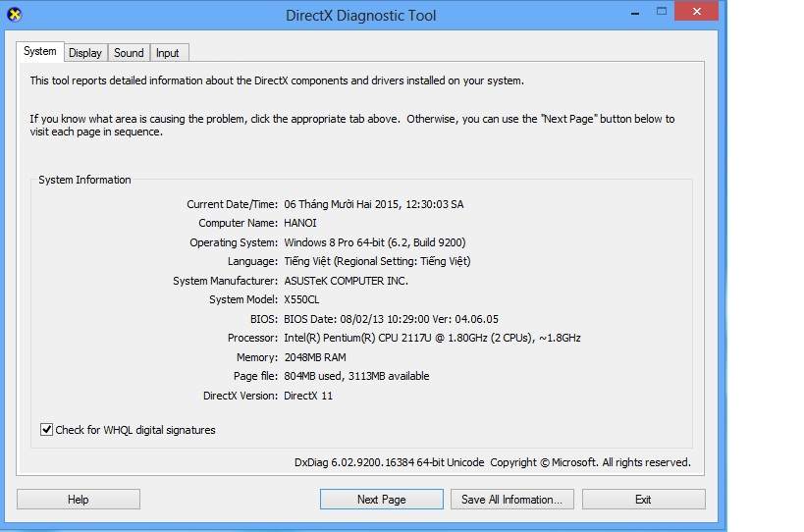804x532 pixels.
Task: Click the Operating System label
Action: coord(234,242)
